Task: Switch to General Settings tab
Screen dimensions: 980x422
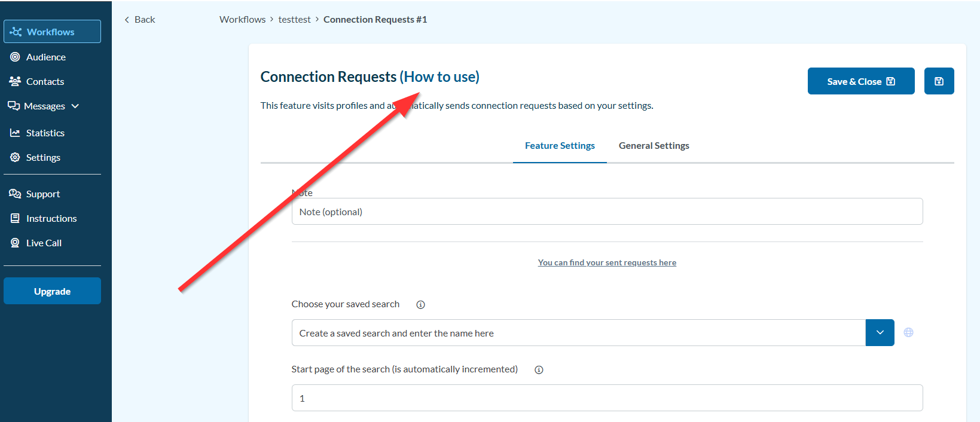Action: (654, 146)
